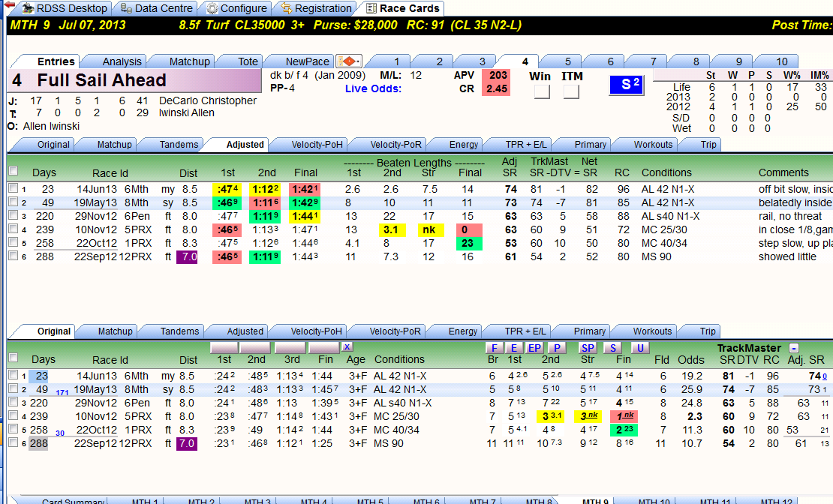This screenshot has width=833, height=504.
Task: Click the P filter button above 2nd
Action: click(557, 348)
